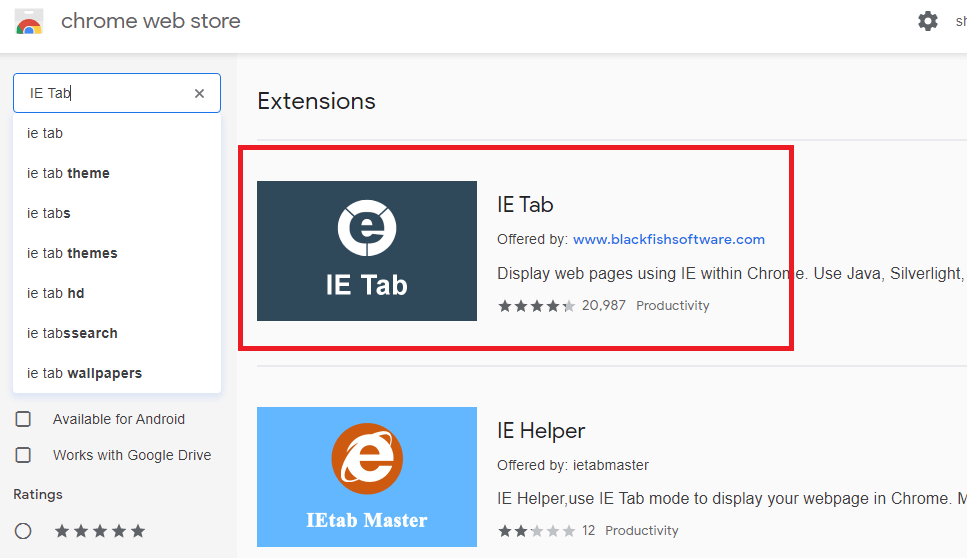Click the Ratings section label
Image resolution: width=967 pixels, height=558 pixels.
(x=38, y=494)
